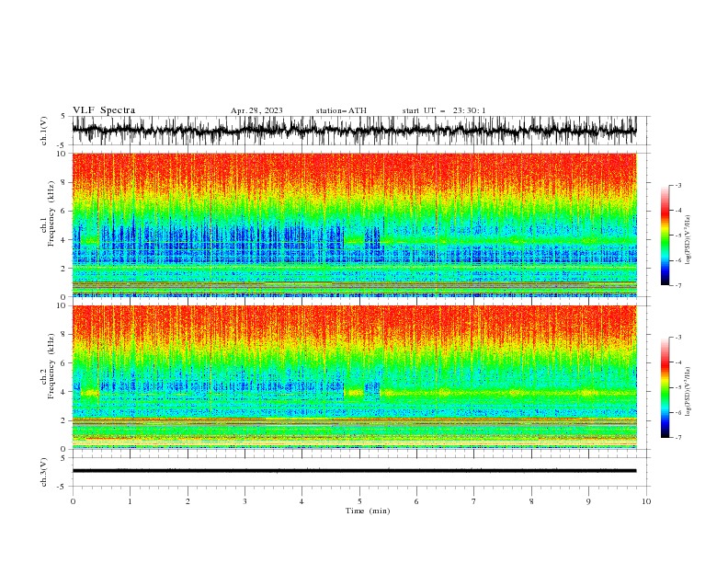
Task: Click the 'VLF Spectra' title text
Action: (104, 110)
